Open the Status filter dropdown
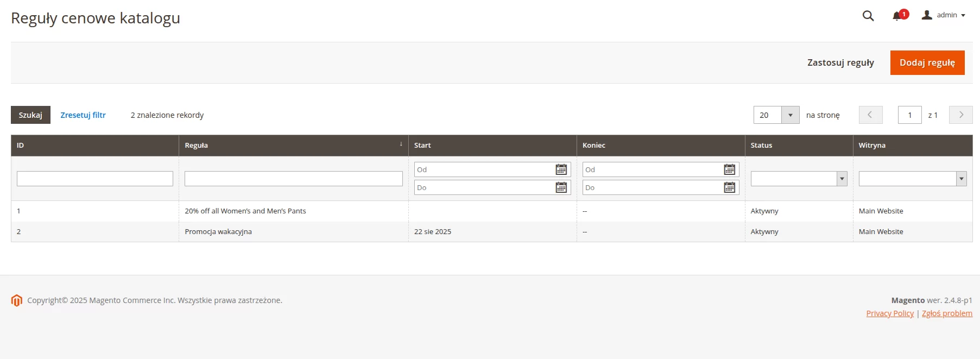 799,179
